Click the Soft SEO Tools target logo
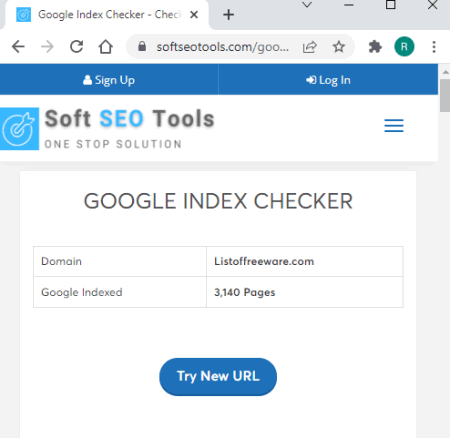 coord(19,129)
